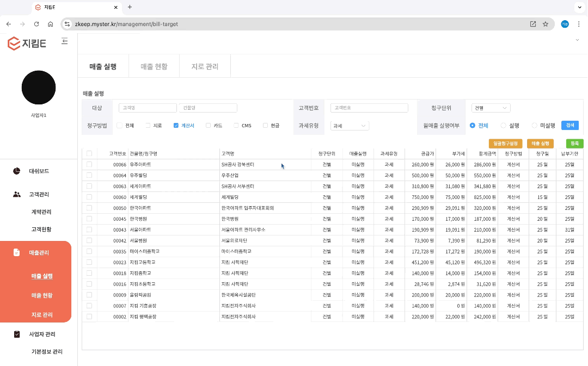Bookmark this page with the star icon
Viewport: 588px width, 366px height.
(545, 24)
